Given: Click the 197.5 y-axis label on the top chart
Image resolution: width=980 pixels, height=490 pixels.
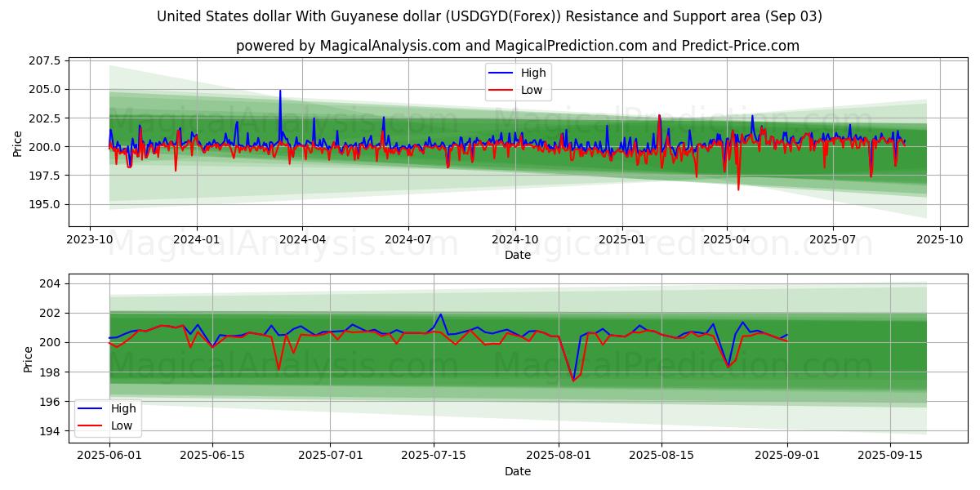Looking at the screenshot, I should tap(45, 176).
